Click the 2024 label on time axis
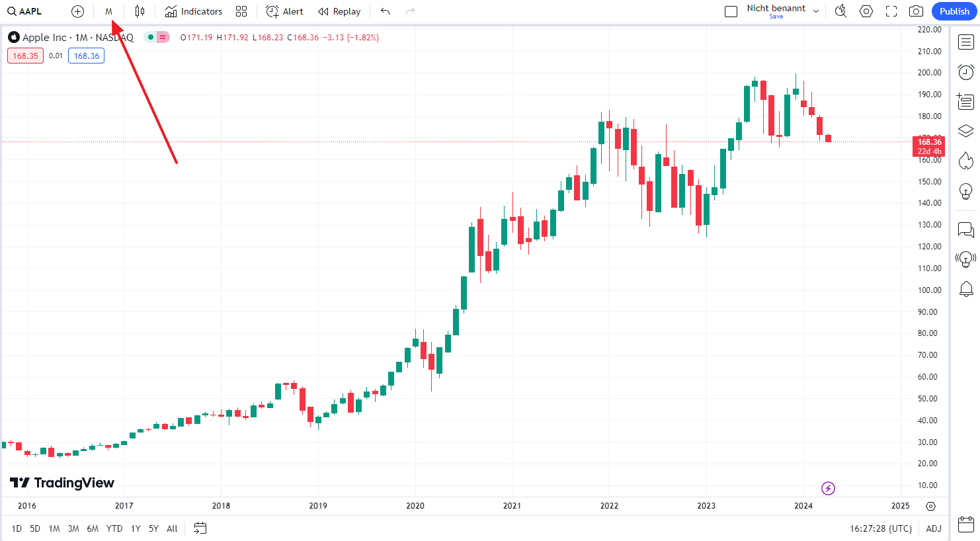The height and width of the screenshot is (541, 980). (803, 506)
